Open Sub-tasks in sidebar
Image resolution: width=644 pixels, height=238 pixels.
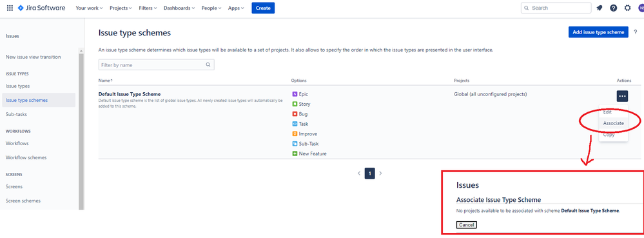click(16, 114)
